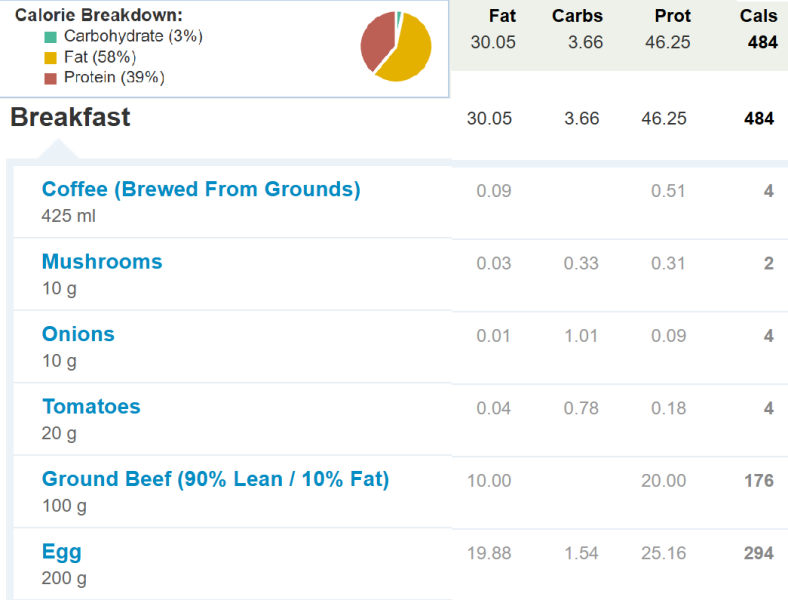
Task: Click the Coffee 425 ml serving text
Action: click(x=68, y=216)
